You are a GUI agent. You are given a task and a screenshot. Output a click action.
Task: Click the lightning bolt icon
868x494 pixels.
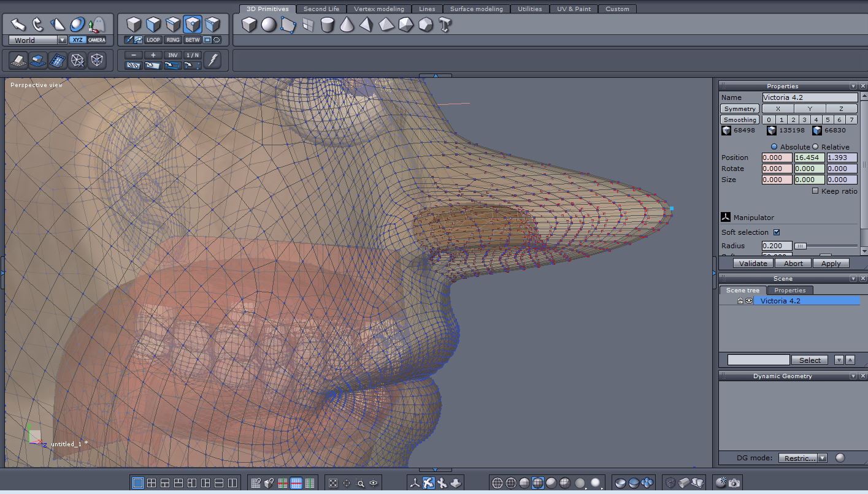point(212,60)
